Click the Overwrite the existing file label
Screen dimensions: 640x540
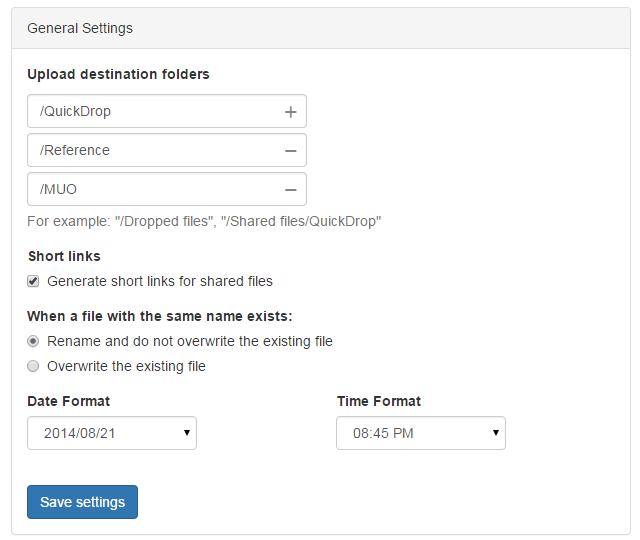click(126, 366)
